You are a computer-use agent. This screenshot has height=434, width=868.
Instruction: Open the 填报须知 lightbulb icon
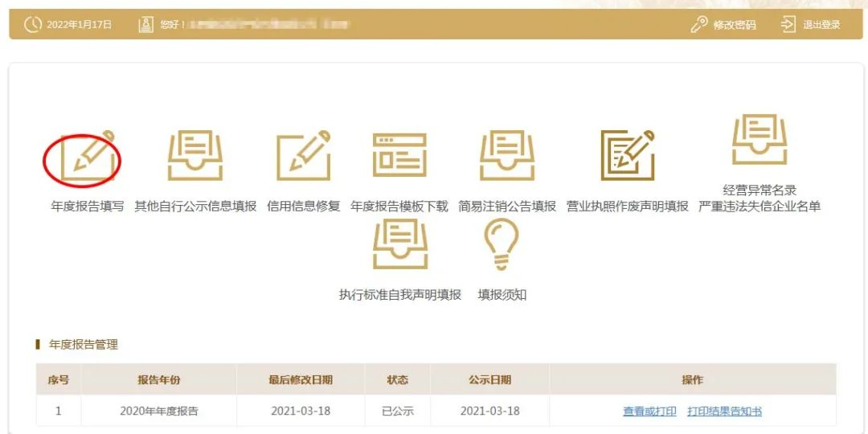tap(502, 245)
